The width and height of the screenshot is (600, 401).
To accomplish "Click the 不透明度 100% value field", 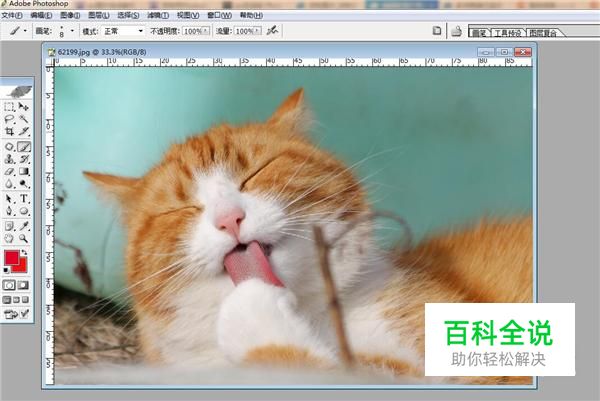I will click(x=192, y=31).
